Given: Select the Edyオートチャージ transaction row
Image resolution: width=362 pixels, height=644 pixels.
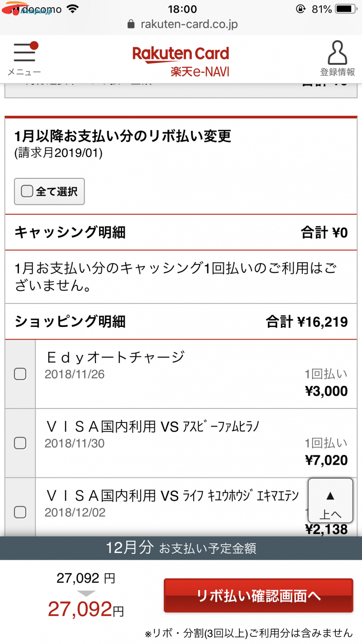Looking at the screenshot, I should click(x=181, y=374).
